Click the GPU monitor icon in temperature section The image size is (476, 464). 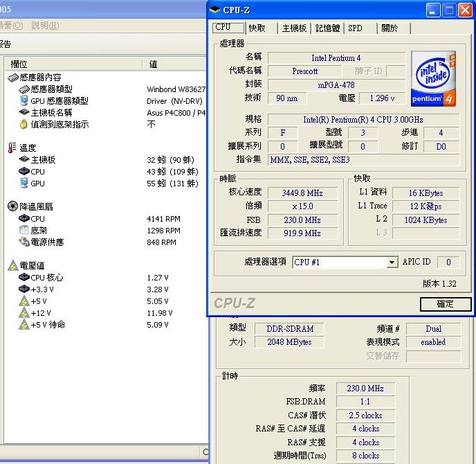(24, 183)
